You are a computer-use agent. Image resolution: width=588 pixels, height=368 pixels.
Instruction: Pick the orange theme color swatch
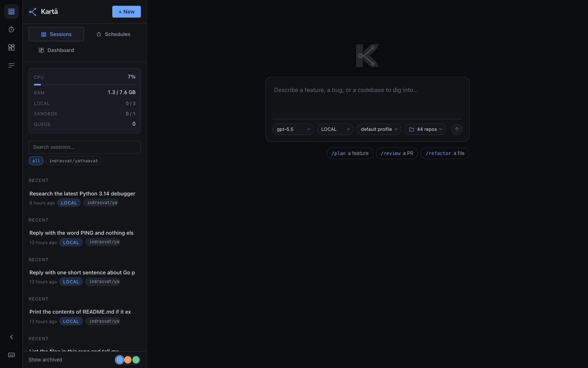pyautogui.click(x=128, y=360)
